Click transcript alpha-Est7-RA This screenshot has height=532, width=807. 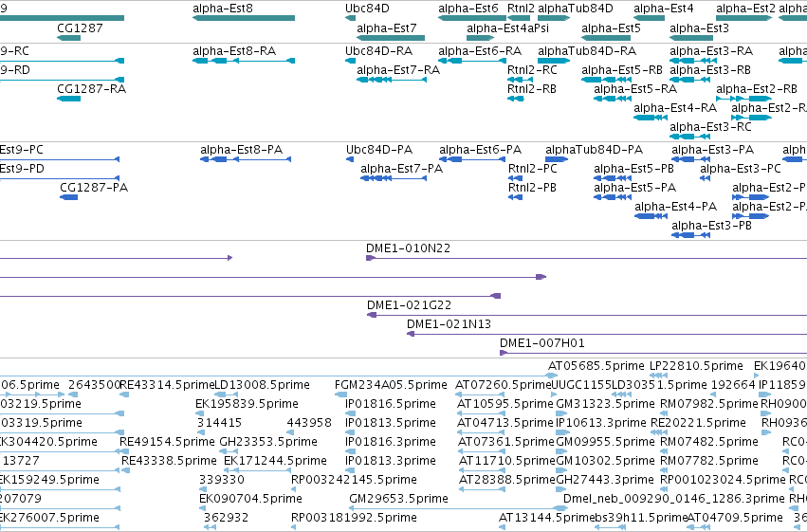[x=392, y=80]
